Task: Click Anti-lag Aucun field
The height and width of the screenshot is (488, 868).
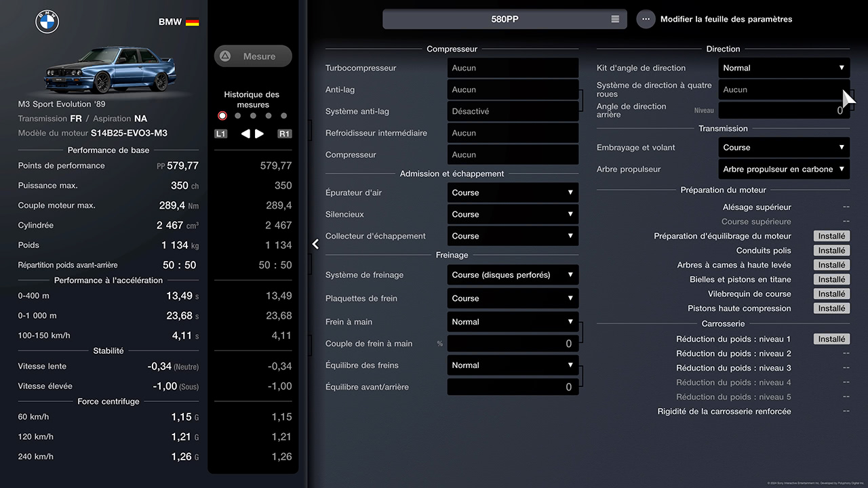Action: coord(513,89)
